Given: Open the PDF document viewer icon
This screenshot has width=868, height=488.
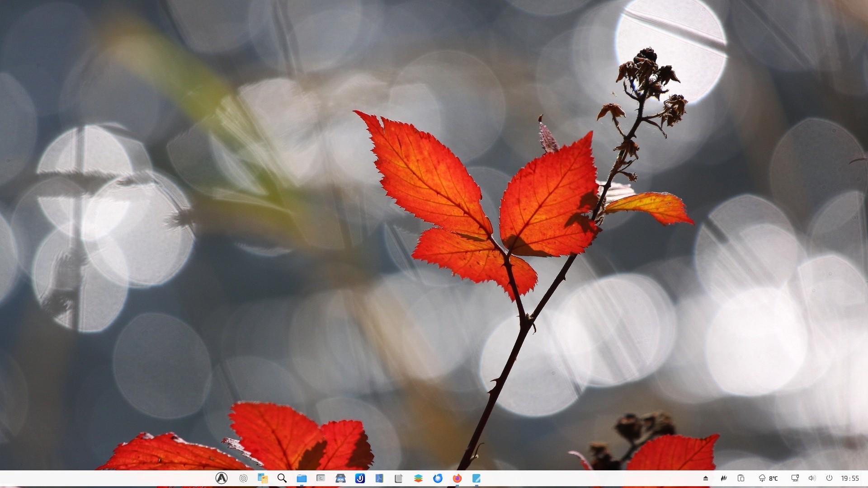Looking at the screenshot, I should (x=379, y=478).
